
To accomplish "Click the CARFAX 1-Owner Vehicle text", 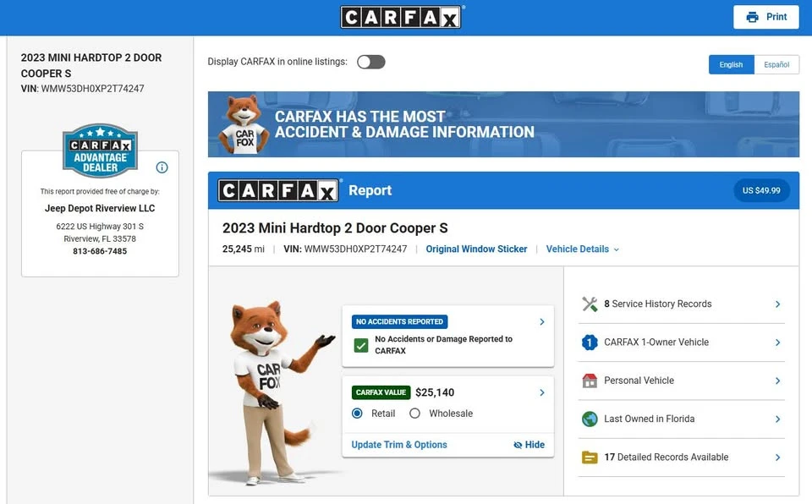I will (x=656, y=342).
